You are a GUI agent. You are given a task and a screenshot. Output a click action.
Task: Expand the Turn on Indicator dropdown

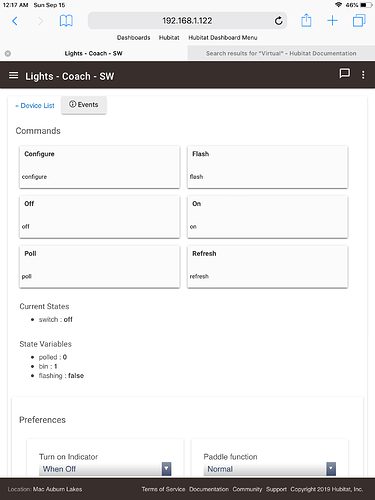[105, 469]
